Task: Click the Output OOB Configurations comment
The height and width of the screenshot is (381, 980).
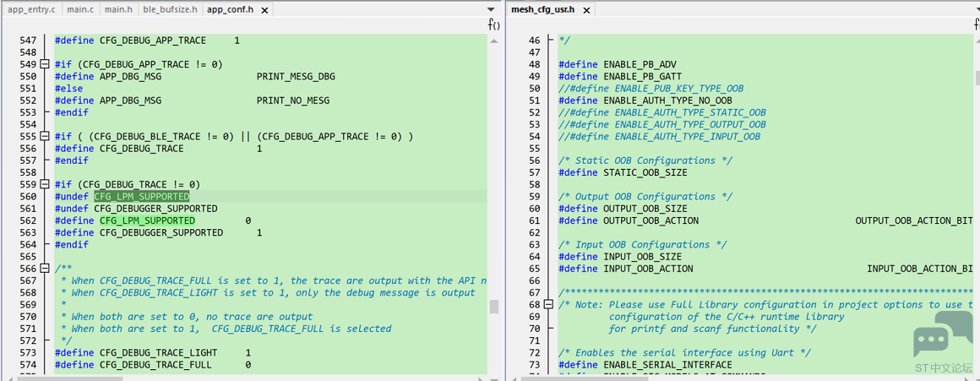Action: click(645, 197)
